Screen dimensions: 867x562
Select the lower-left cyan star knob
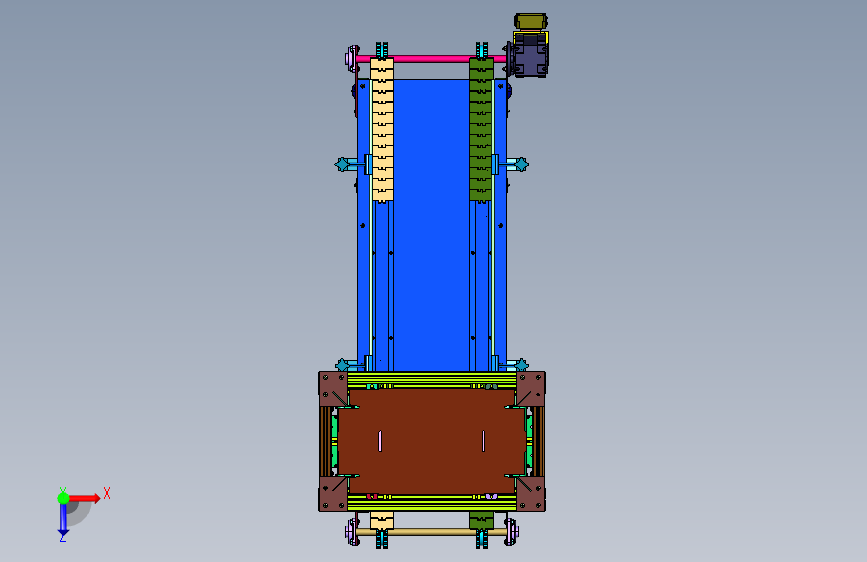tap(342, 365)
